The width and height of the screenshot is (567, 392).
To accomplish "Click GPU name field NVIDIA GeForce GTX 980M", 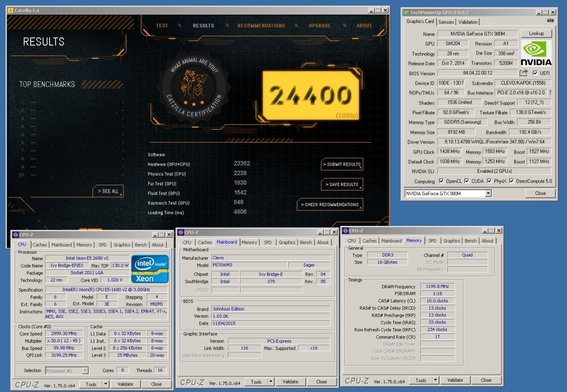I will (478, 34).
